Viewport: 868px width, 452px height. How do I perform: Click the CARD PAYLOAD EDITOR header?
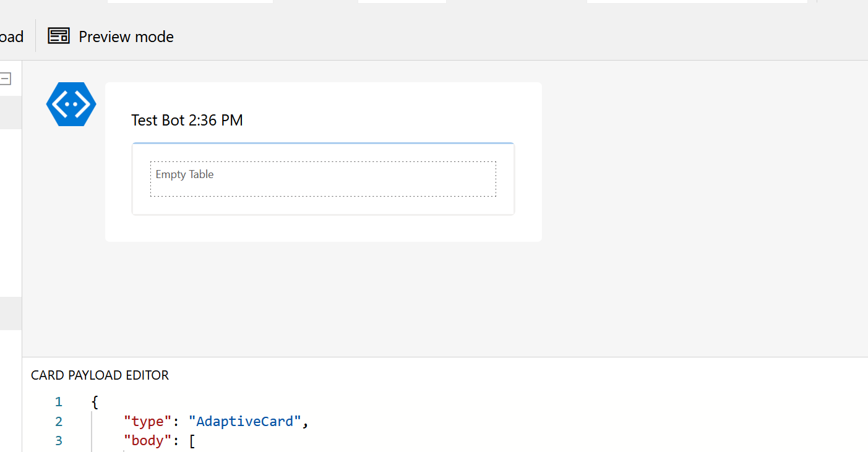pyautogui.click(x=100, y=375)
